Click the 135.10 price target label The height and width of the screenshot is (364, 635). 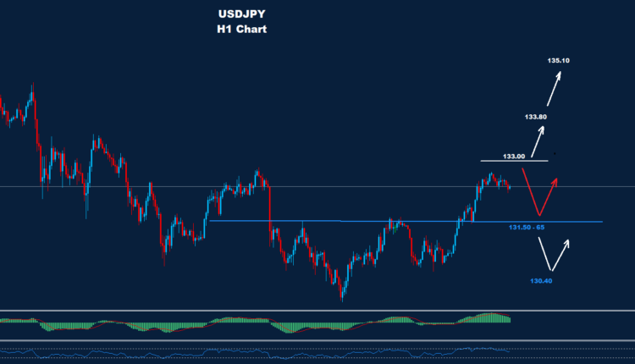click(559, 61)
